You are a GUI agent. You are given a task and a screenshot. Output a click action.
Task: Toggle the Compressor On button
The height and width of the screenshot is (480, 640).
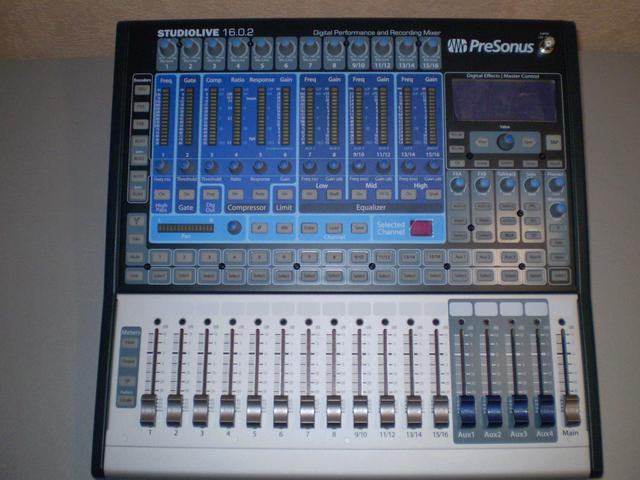click(x=236, y=193)
